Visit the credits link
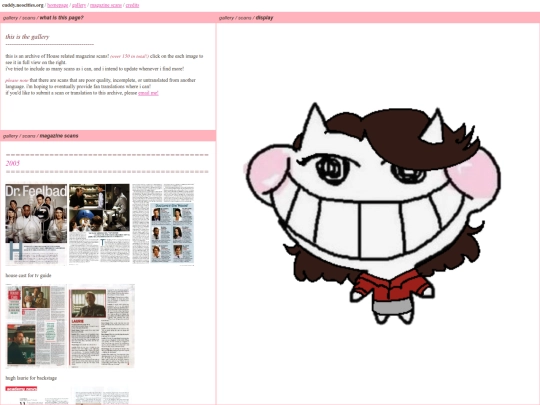This screenshot has width=540, height=405. click(x=132, y=5)
